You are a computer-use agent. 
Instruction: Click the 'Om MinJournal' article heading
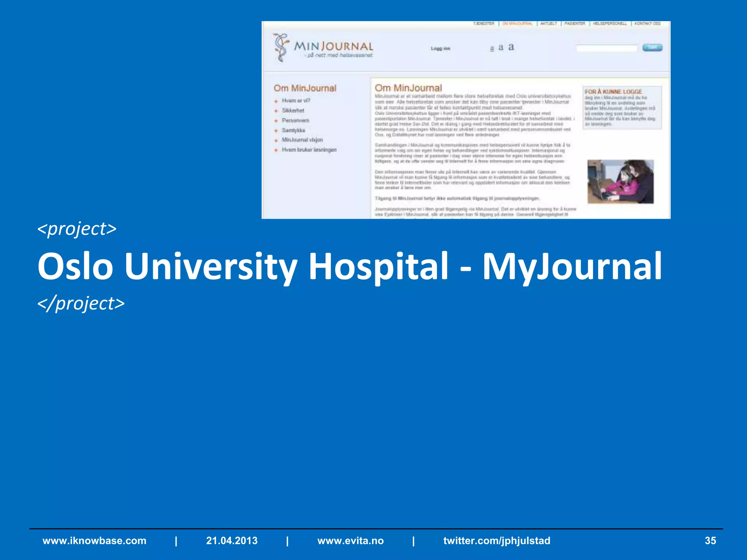(408, 88)
